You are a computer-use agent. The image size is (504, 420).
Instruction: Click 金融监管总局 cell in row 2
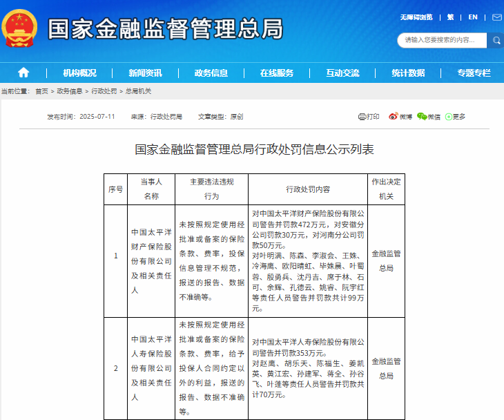387,369
